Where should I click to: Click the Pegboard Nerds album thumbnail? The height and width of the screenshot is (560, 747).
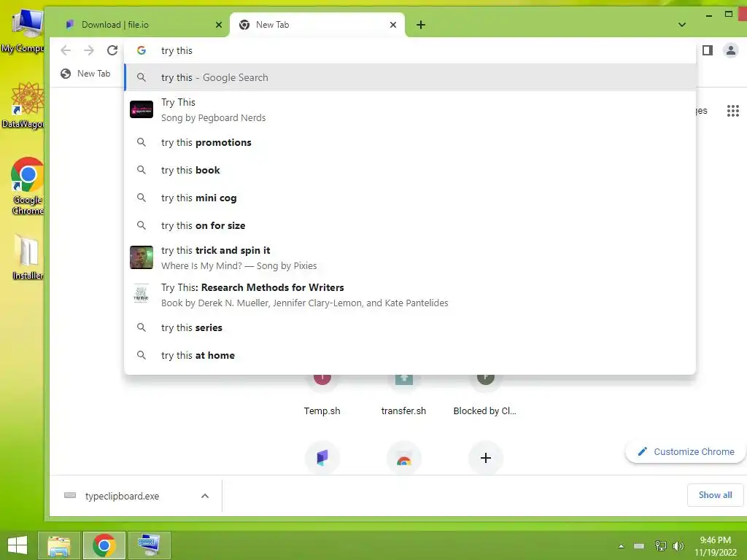click(142, 109)
